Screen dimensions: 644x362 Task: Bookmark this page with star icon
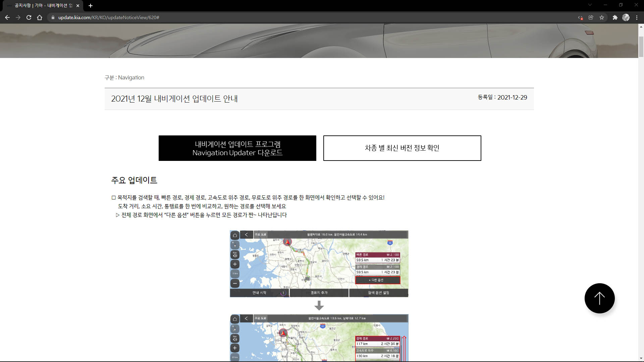coord(602,17)
